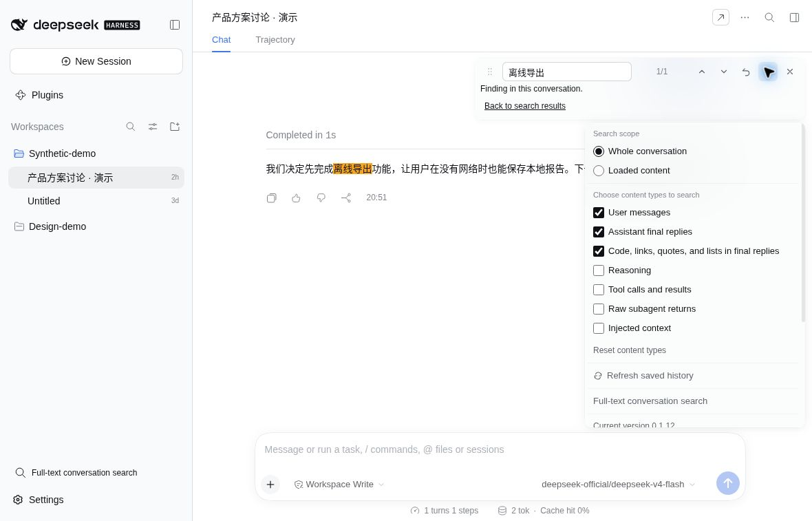The width and height of the screenshot is (812, 521).
Task: Enable Injected context checkbox
Action: pyautogui.click(x=599, y=328)
